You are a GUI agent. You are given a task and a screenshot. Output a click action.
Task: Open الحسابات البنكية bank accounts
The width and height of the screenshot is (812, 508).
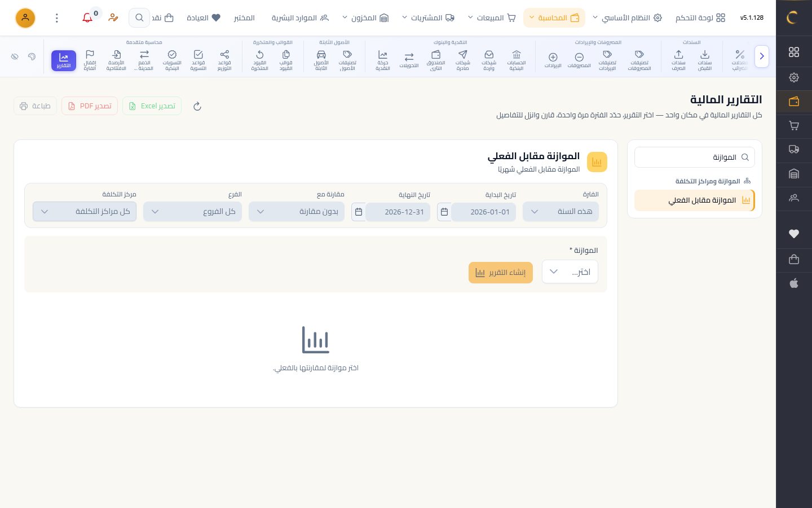tap(517, 60)
